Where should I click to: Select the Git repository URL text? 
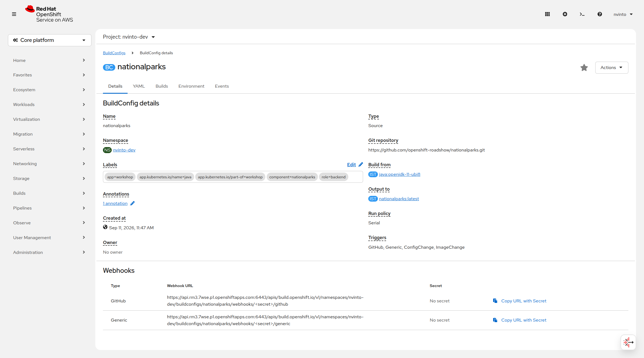click(x=427, y=150)
